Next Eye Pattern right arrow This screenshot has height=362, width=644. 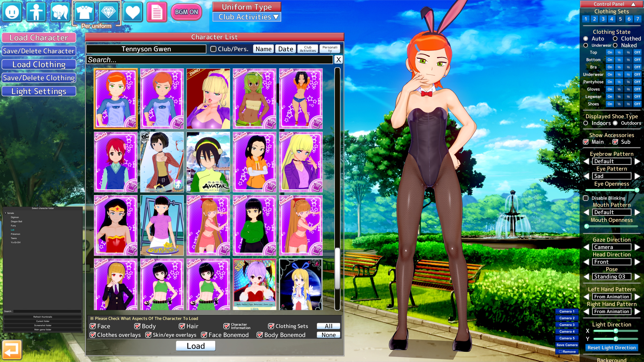pyautogui.click(x=637, y=176)
